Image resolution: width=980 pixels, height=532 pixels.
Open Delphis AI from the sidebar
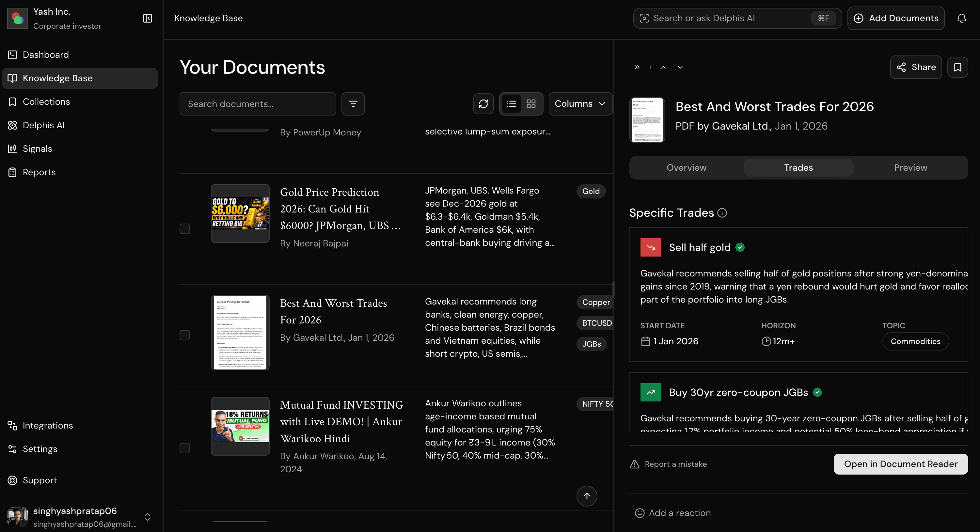(80, 125)
